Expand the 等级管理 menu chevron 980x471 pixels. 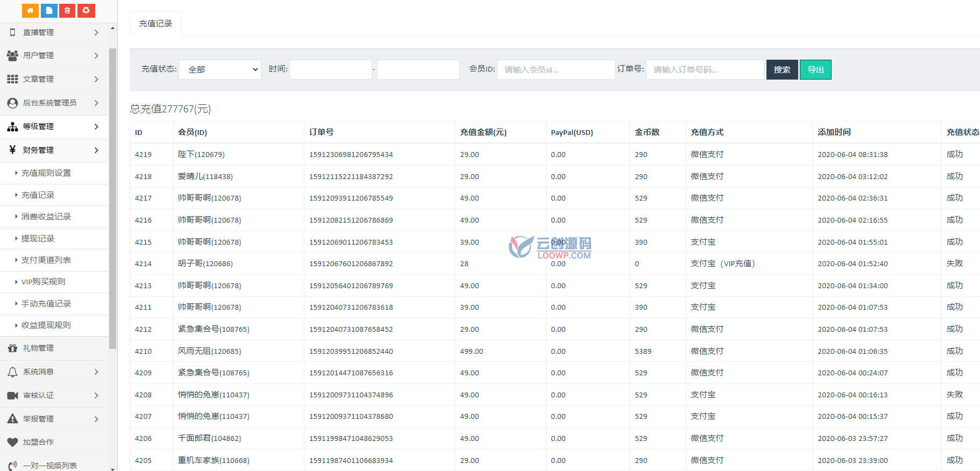pyautogui.click(x=96, y=126)
